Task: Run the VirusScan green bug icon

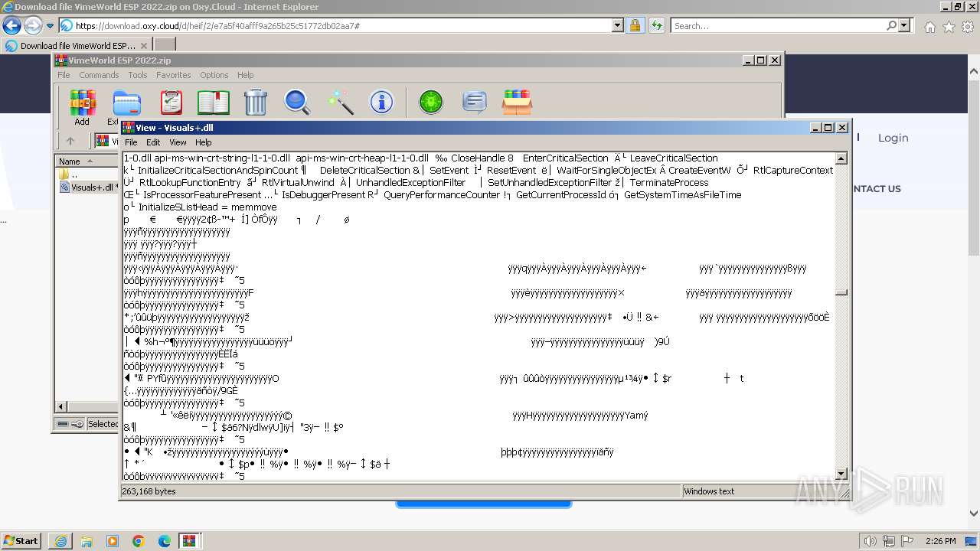Action: [431, 103]
